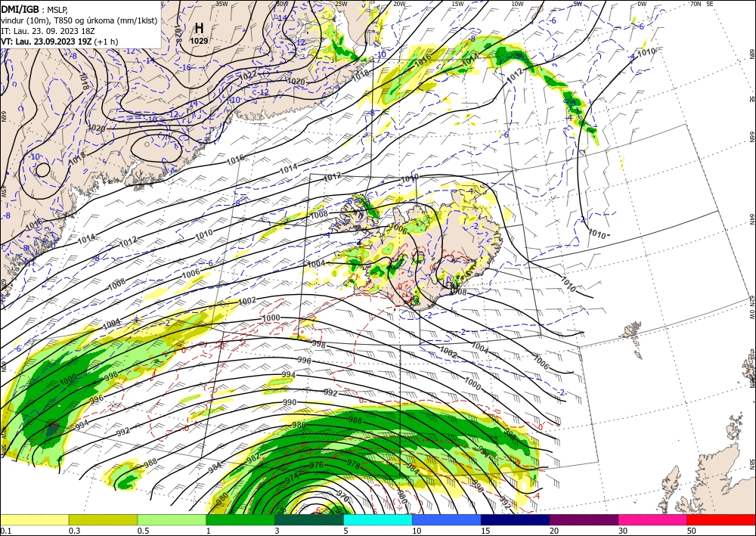The image size is (756, 536).
Task: Click the "25W" longitude label at top
Action: pyautogui.click(x=341, y=4)
